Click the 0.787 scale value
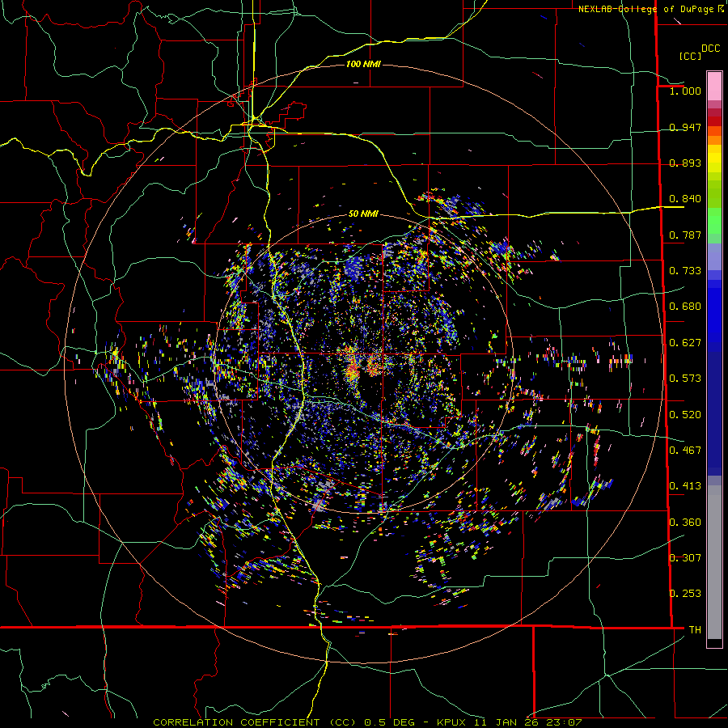728x728 pixels. coord(685,235)
